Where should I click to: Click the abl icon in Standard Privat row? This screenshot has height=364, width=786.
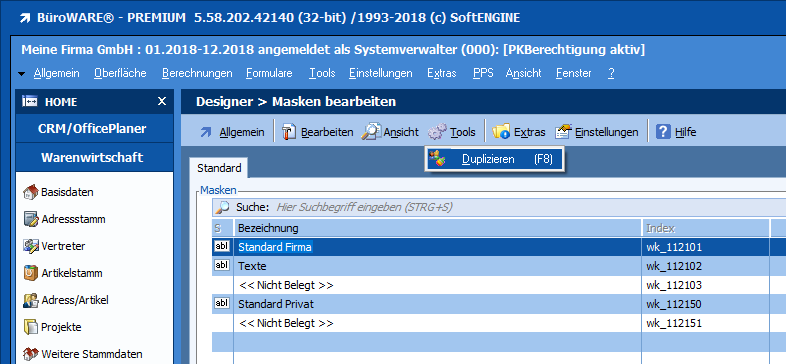(x=222, y=303)
